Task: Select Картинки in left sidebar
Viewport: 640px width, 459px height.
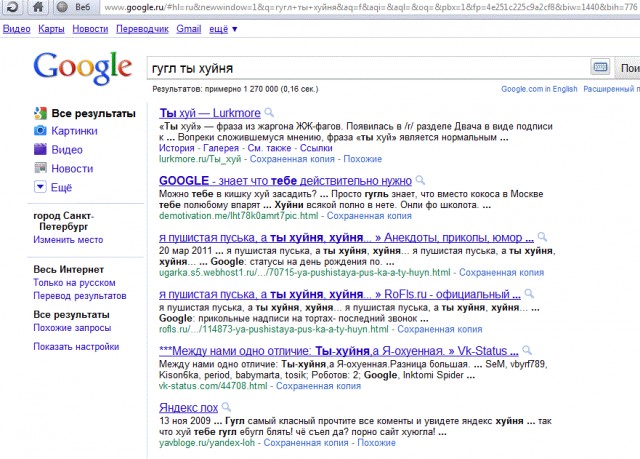Action: [x=74, y=131]
